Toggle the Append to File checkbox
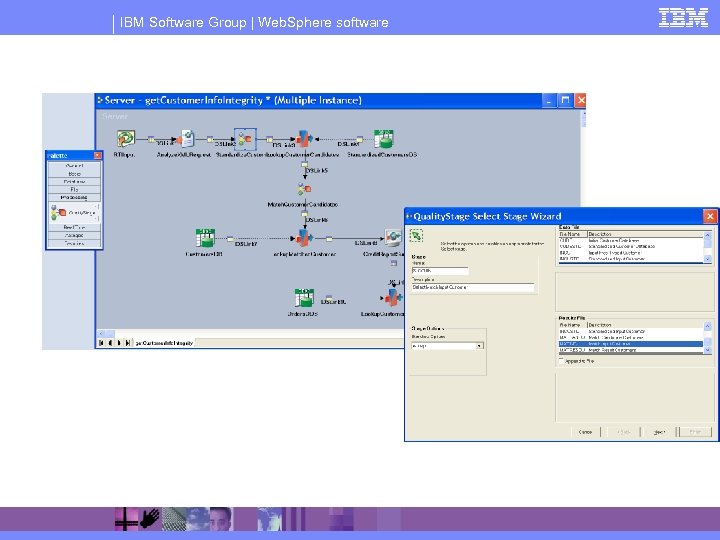Viewport: 720px width, 540px height. (x=561, y=361)
